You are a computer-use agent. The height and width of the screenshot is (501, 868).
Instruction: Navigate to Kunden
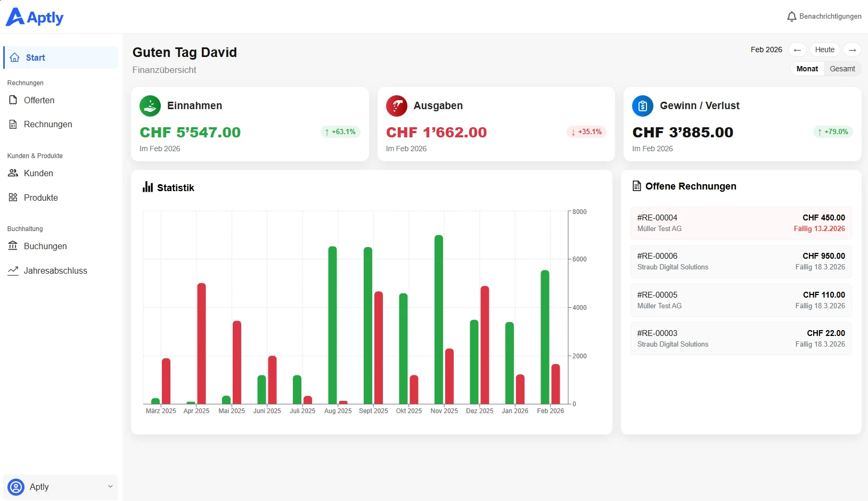[x=61, y=173]
